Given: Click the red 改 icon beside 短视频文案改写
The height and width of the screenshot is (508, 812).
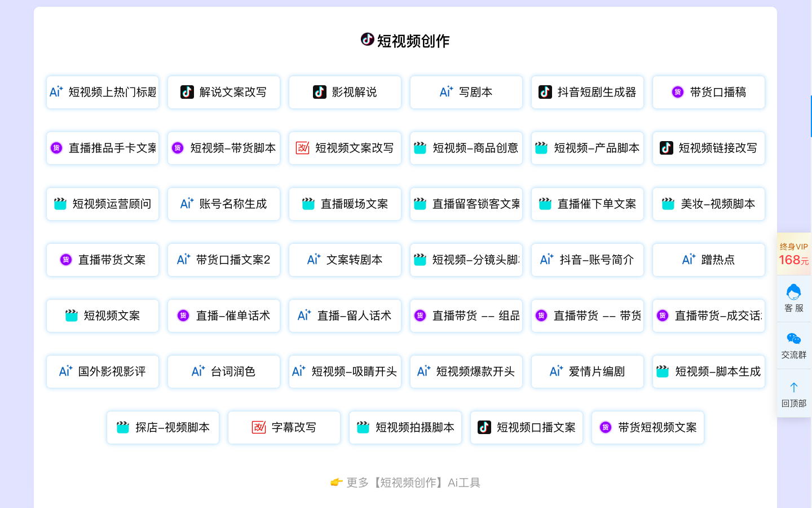Looking at the screenshot, I should [303, 148].
